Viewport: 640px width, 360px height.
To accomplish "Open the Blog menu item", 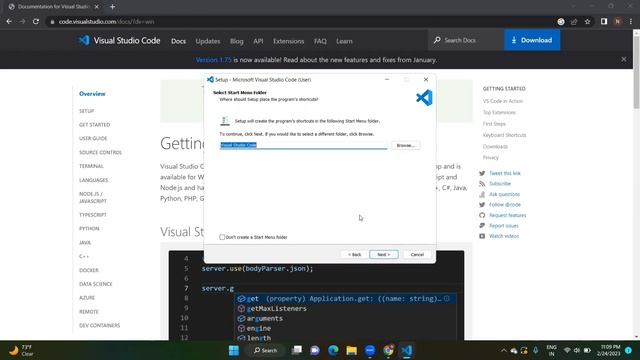I will (x=237, y=41).
